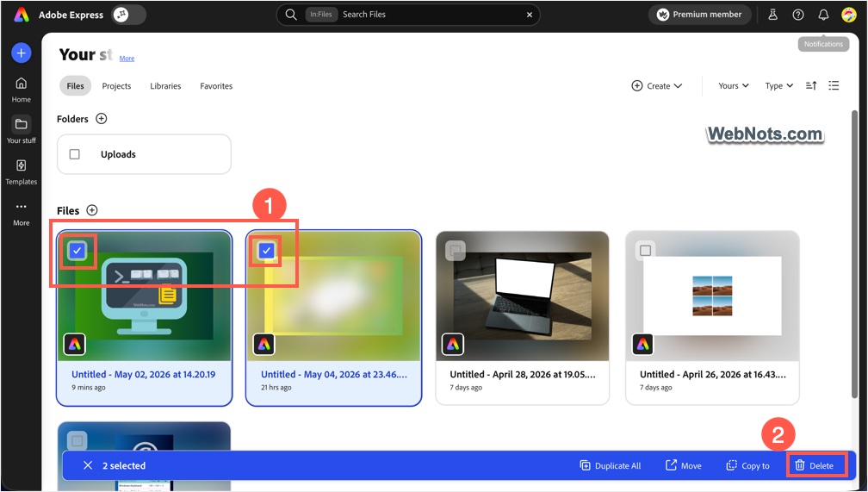This screenshot has height=492, width=868.
Task: Clear selection with the X in blue bar
Action: coord(88,465)
